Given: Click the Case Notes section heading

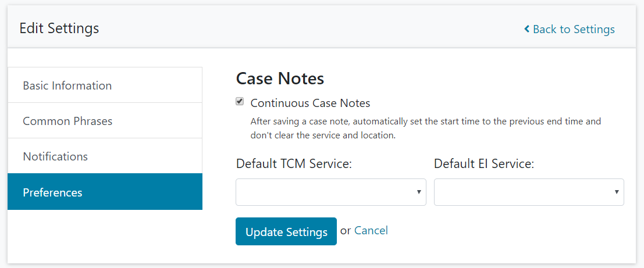Looking at the screenshot, I should [x=280, y=78].
